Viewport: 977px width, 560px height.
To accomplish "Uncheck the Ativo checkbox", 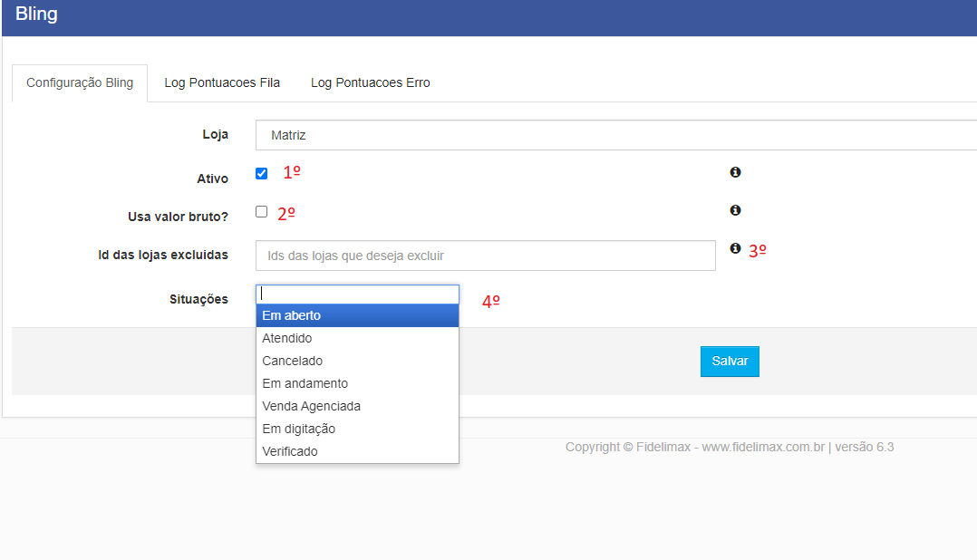I will (262, 173).
